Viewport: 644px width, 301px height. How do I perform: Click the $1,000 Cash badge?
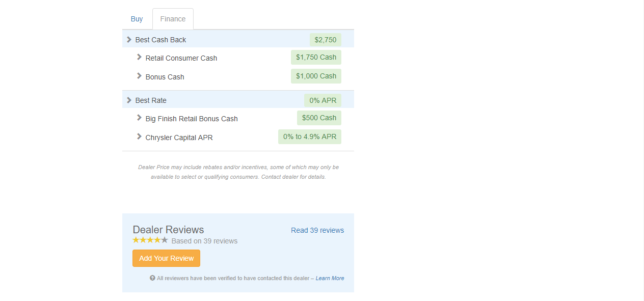(x=316, y=76)
